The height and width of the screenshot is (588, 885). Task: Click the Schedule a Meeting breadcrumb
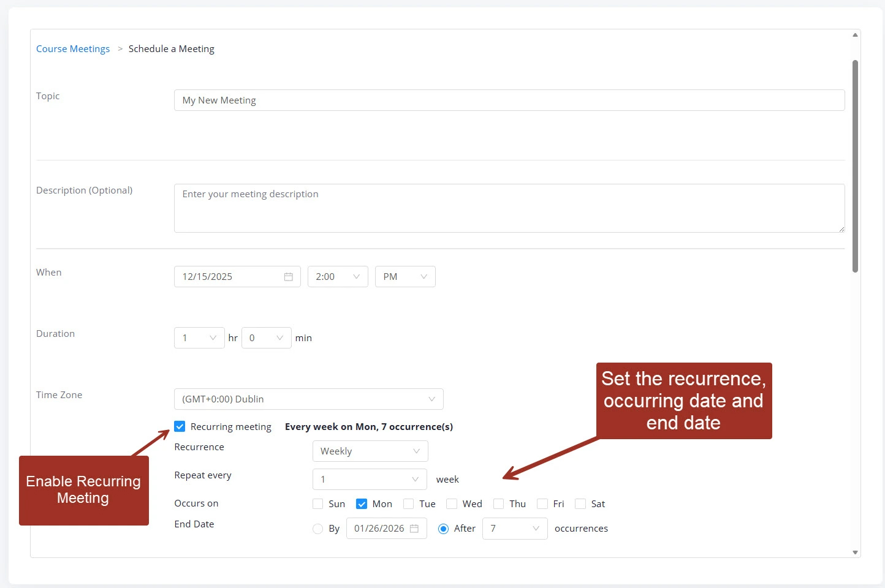click(171, 48)
